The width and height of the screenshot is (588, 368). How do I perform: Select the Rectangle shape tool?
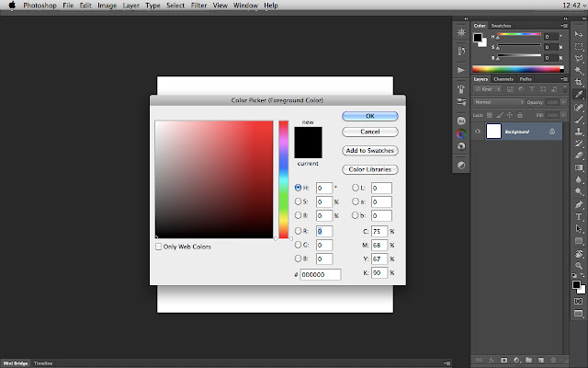tap(579, 241)
